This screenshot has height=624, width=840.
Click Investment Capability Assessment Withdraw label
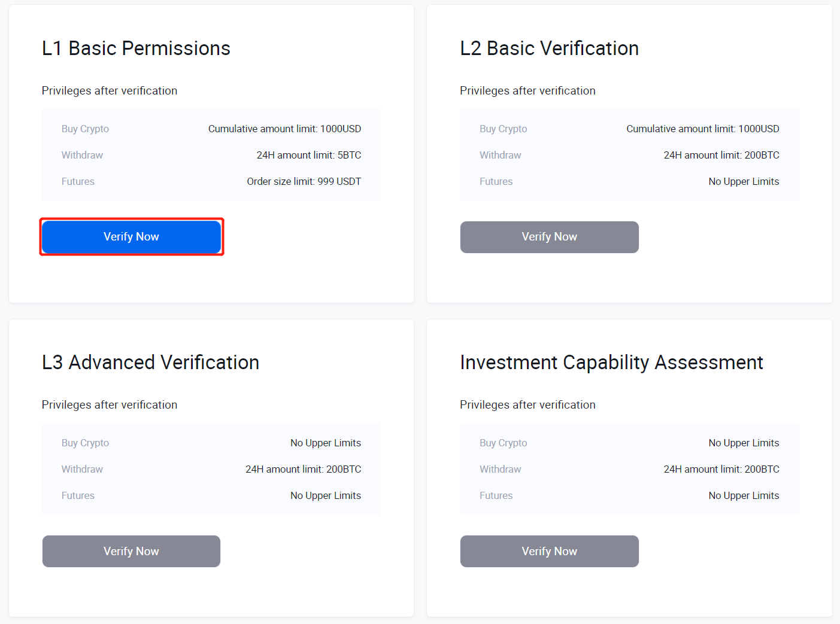(x=500, y=469)
